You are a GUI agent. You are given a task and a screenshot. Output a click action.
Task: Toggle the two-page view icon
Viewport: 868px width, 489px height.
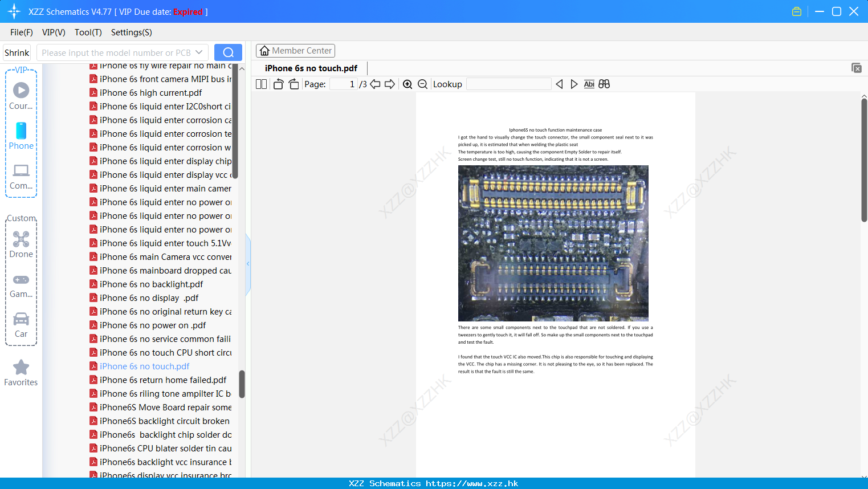pos(261,84)
